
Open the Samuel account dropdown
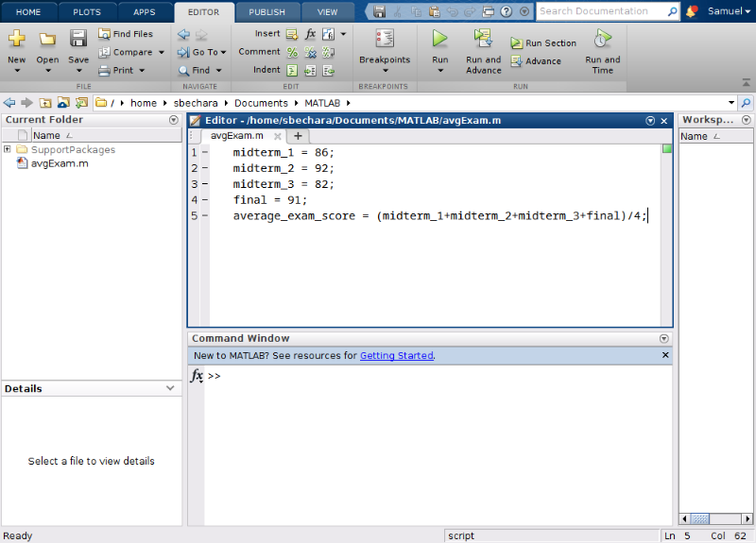click(x=729, y=11)
